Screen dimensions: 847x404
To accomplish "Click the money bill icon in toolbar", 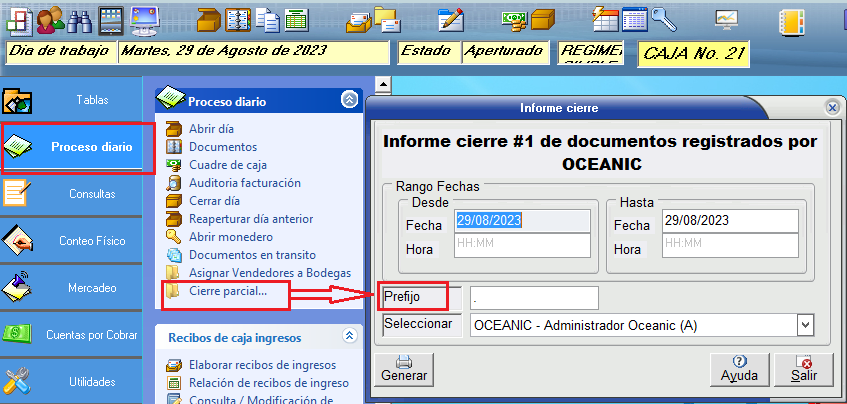I will tap(514, 19).
